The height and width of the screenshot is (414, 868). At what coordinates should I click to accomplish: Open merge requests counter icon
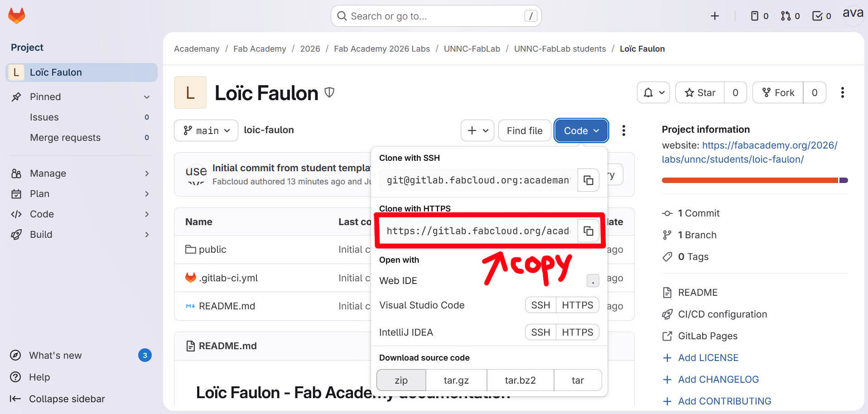(790, 16)
